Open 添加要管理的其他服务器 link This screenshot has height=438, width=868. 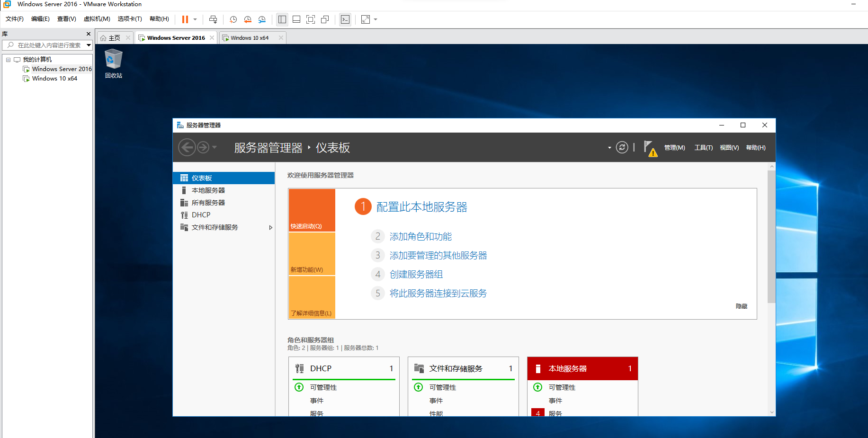pyautogui.click(x=438, y=255)
